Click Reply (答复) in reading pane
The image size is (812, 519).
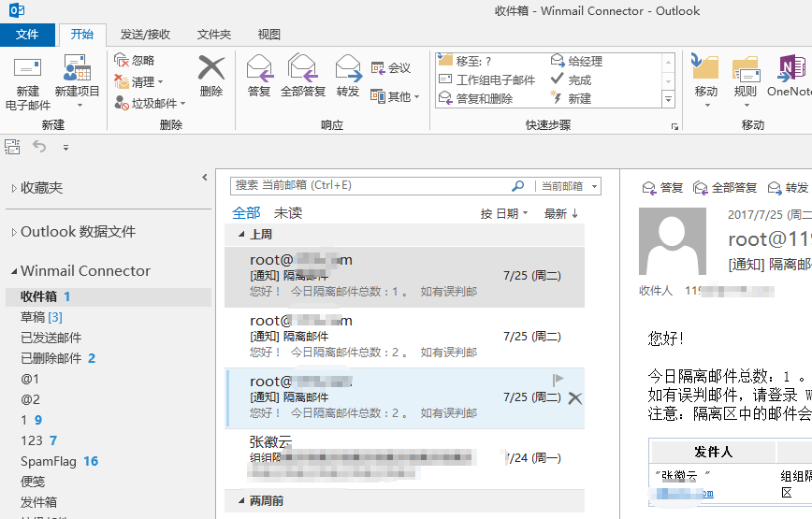pyautogui.click(x=662, y=188)
